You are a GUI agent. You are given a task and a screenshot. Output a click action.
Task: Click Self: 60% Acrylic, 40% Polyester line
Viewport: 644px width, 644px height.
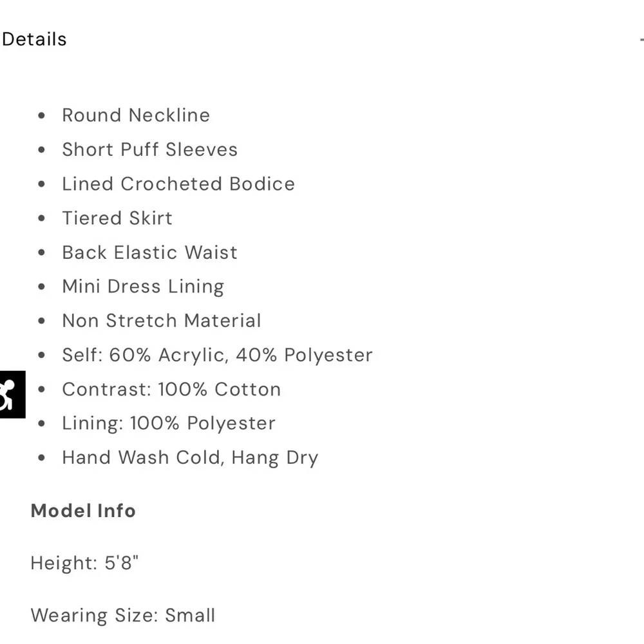point(217,355)
